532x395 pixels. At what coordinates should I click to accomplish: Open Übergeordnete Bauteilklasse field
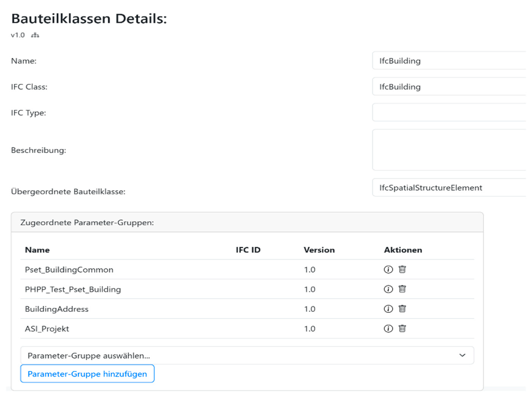pos(449,188)
